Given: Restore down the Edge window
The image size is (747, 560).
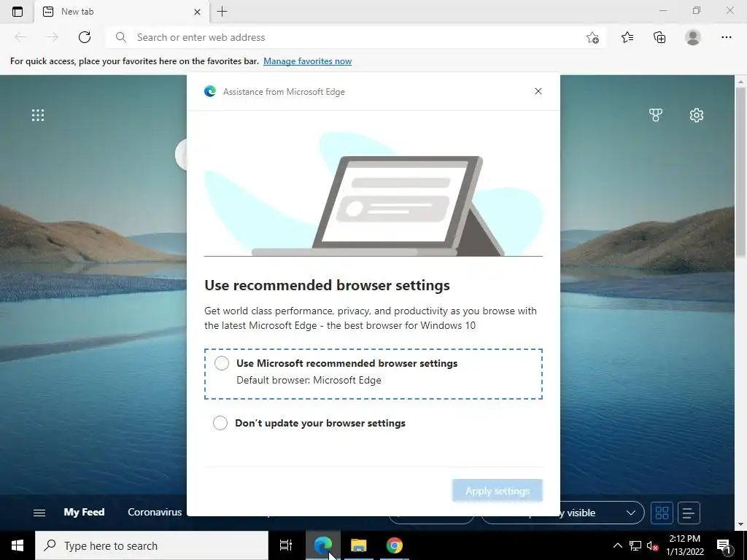Looking at the screenshot, I should click(x=697, y=10).
